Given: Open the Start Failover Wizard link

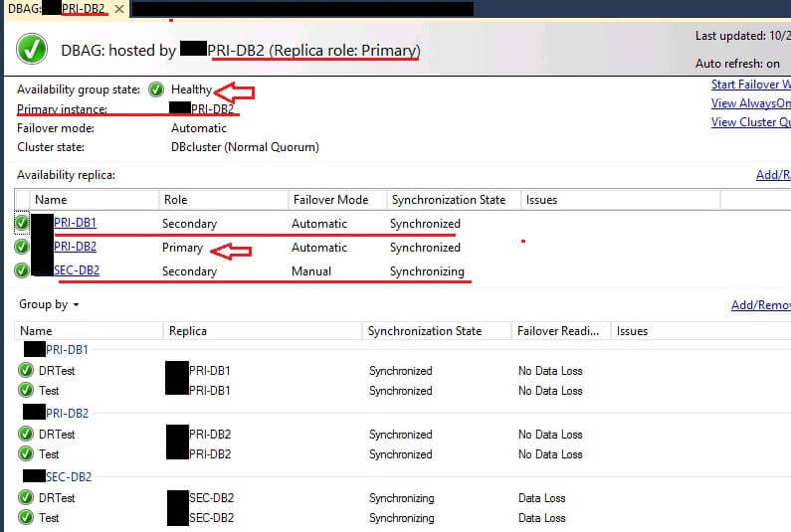Looking at the screenshot, I should point(750,85).
